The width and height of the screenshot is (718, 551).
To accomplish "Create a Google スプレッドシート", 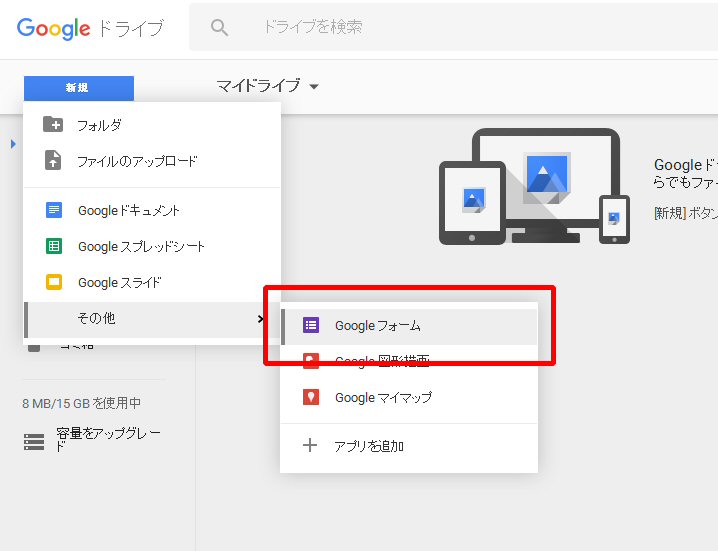I will point(152,246).
